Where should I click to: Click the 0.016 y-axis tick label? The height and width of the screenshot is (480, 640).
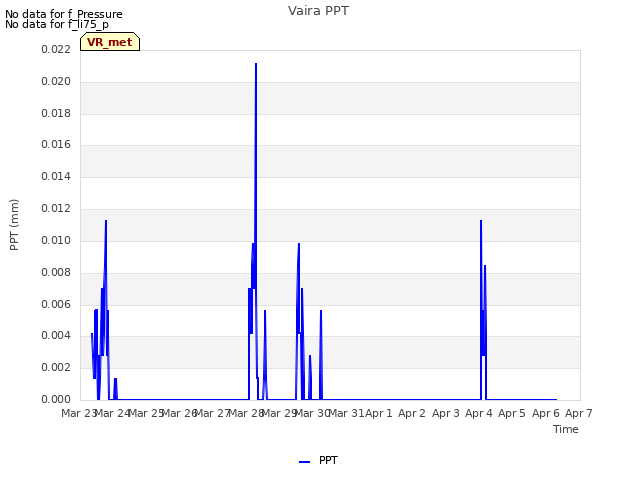point(56,144)
